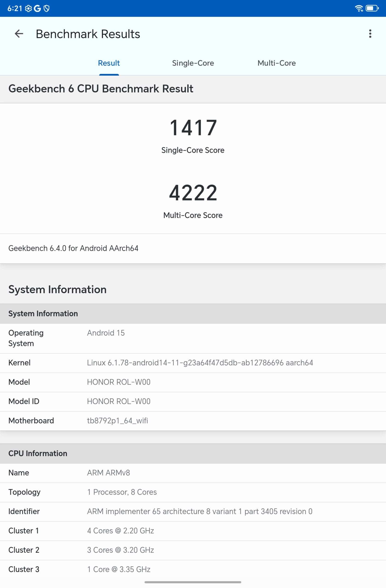Tap the Single-Core Score label

pos(193,150)
